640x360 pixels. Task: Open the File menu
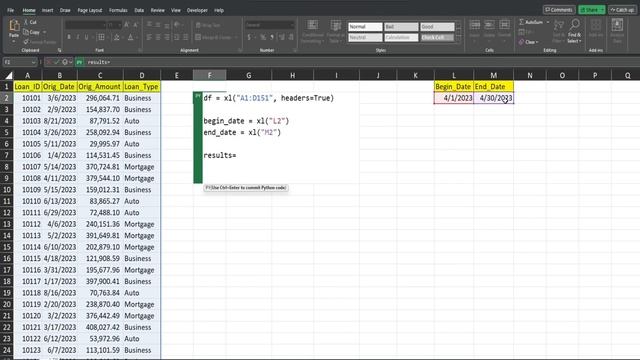coord(11,10)
